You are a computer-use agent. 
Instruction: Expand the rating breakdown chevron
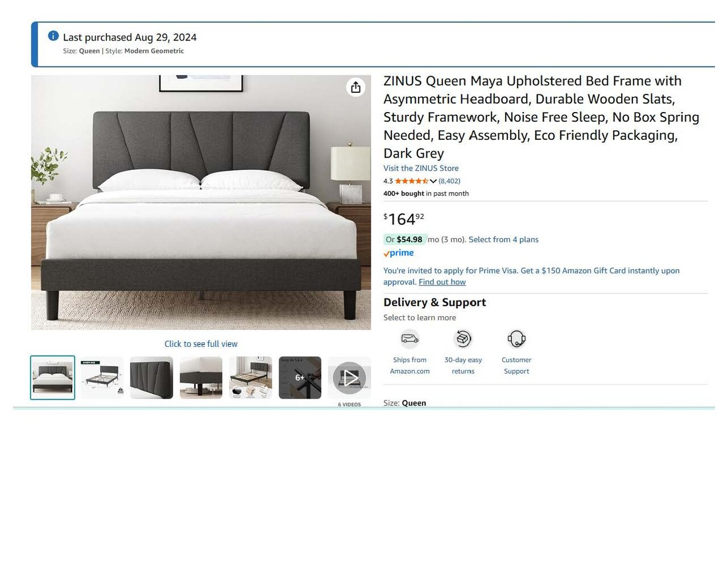[433, 181]
